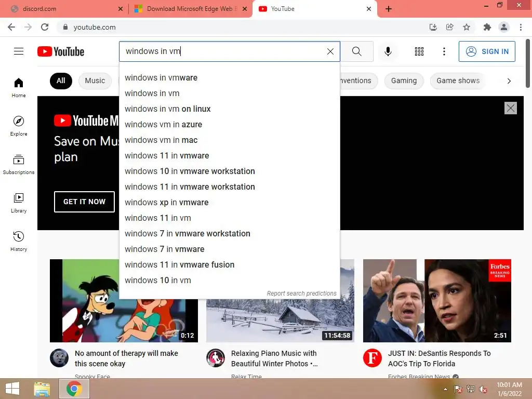The height and width of the screenshot is (399, 532).
Task: Open Subscriptions in the sidebar
Action: click(x=19, y=164)
